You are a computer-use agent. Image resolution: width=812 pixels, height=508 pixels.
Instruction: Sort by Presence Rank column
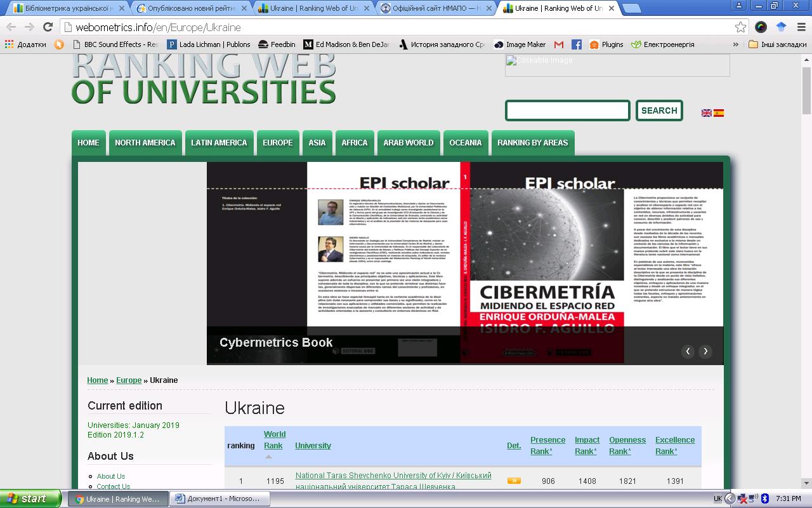(547, 446)
